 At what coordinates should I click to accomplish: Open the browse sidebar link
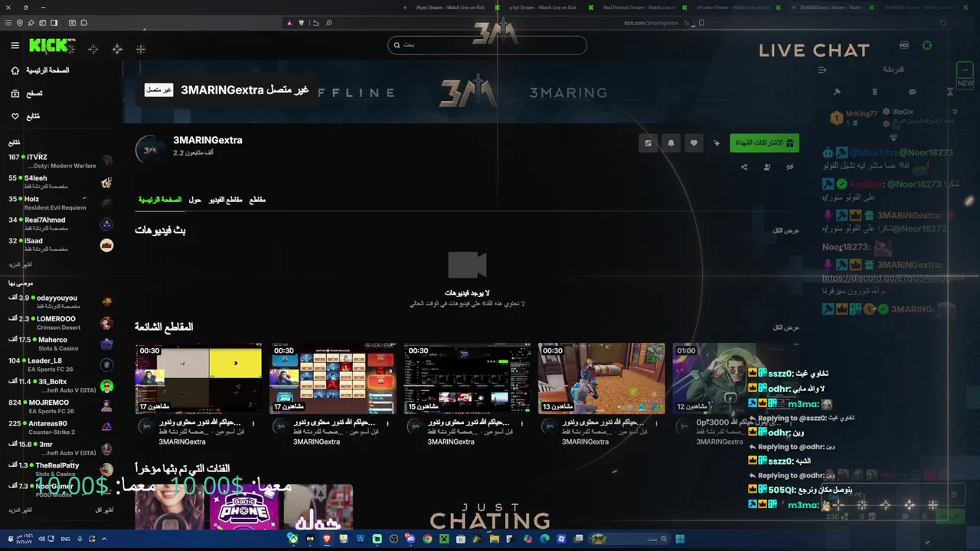[27, 93]
